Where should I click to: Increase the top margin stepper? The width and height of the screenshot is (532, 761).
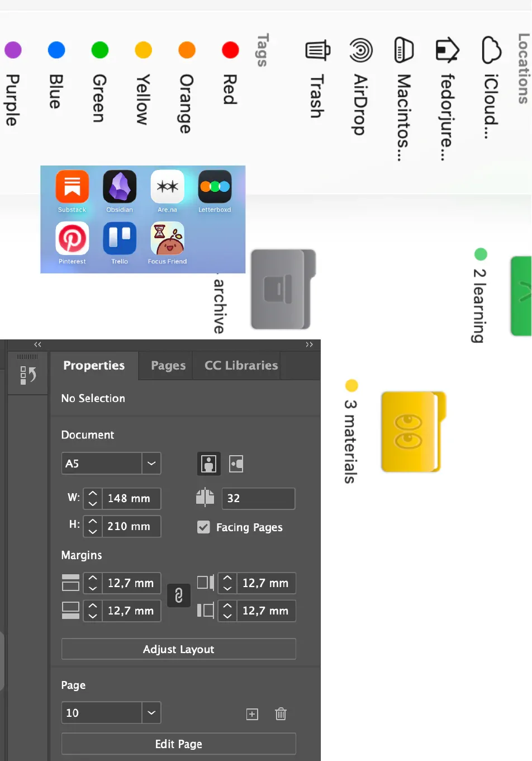pos(93,578)
